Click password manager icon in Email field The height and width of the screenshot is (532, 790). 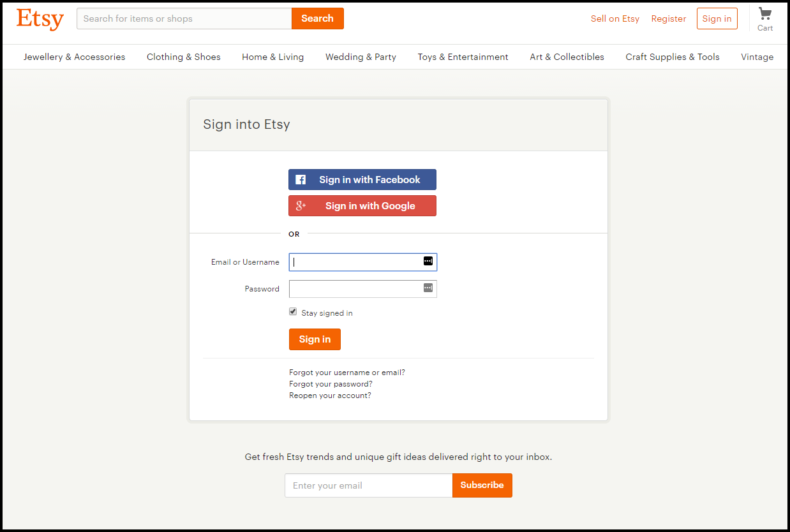428,262
